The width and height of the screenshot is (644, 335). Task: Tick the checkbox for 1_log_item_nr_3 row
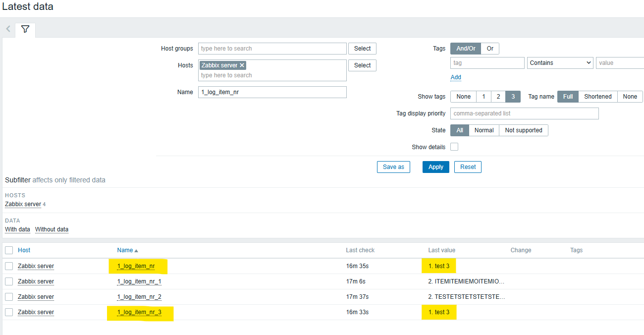tap(9, 312)
